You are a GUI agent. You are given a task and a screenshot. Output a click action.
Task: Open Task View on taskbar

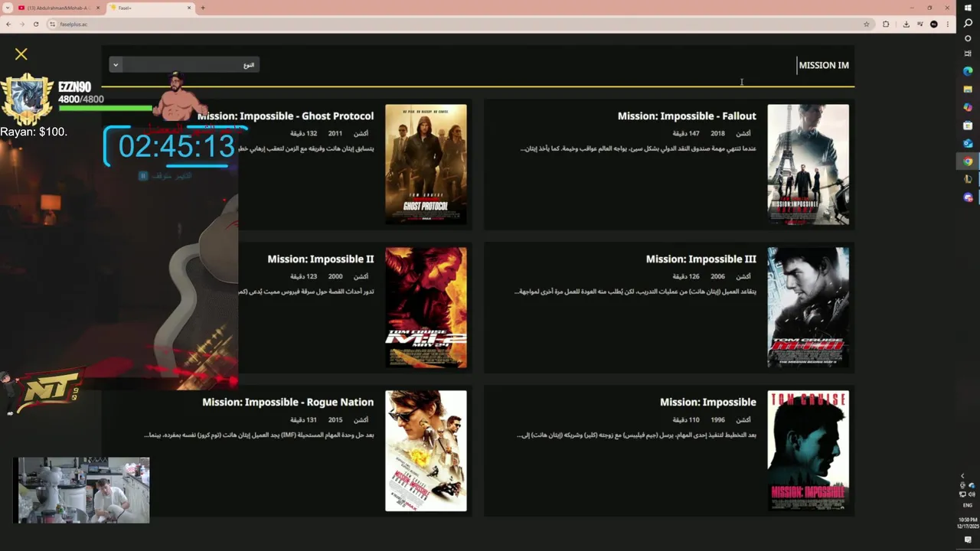tap(968, 54)
